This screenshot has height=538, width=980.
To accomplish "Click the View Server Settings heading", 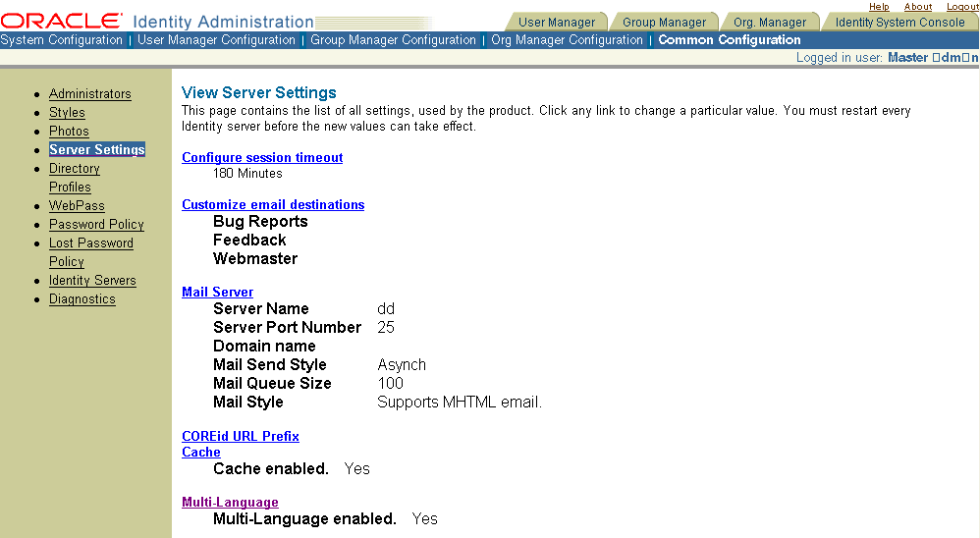I will (259, 92).
